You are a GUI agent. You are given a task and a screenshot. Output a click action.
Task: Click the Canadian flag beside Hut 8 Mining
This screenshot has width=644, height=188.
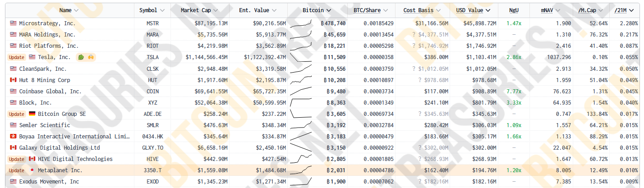pyautogui.click(x=13, y=80)
